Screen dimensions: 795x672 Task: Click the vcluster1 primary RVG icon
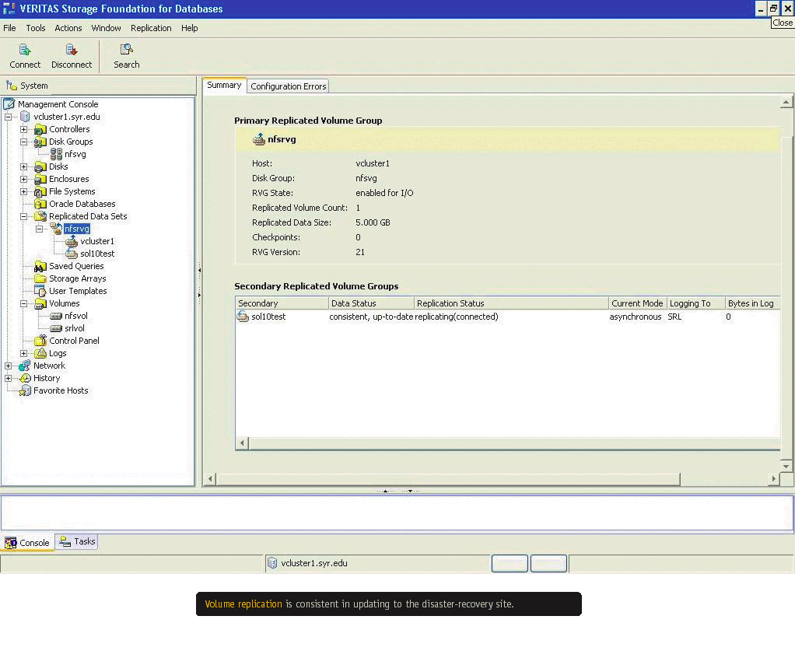(72, 241)
